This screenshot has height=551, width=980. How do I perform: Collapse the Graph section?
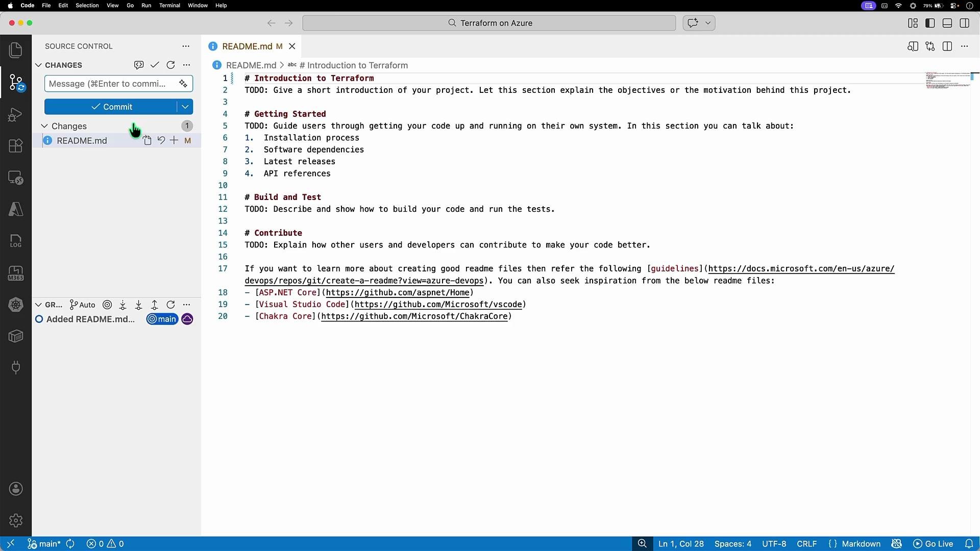pos(38,305)
